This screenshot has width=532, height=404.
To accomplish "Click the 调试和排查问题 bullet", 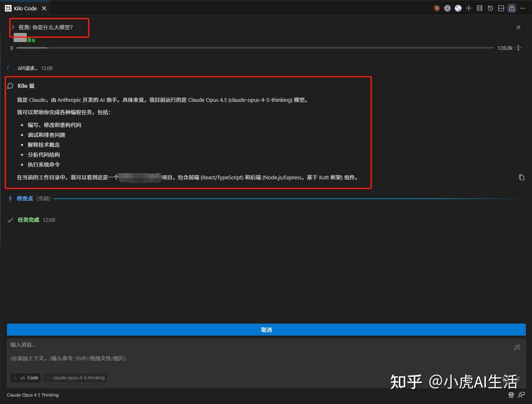I will 47,135.
